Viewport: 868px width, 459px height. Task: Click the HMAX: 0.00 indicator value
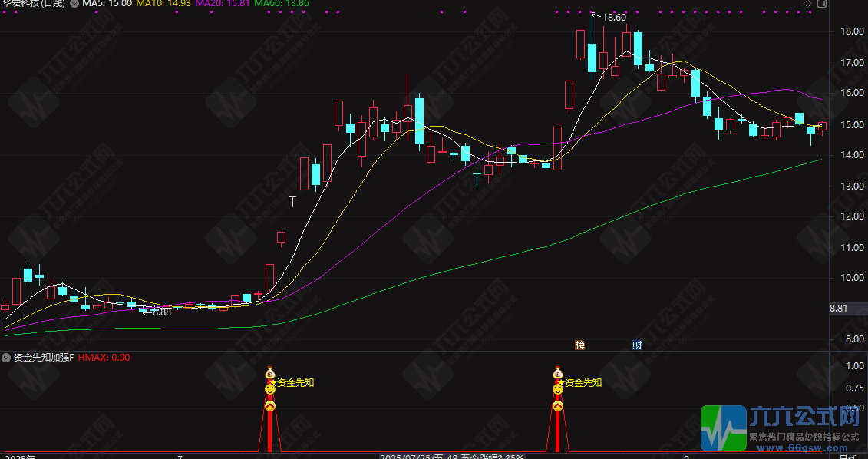[x=104, y=358]
